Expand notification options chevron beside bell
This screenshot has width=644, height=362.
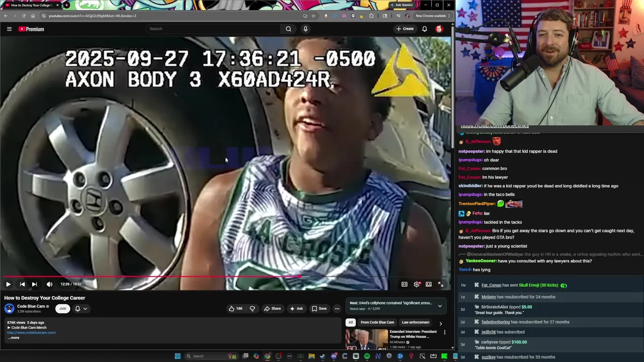pos(85,309)
